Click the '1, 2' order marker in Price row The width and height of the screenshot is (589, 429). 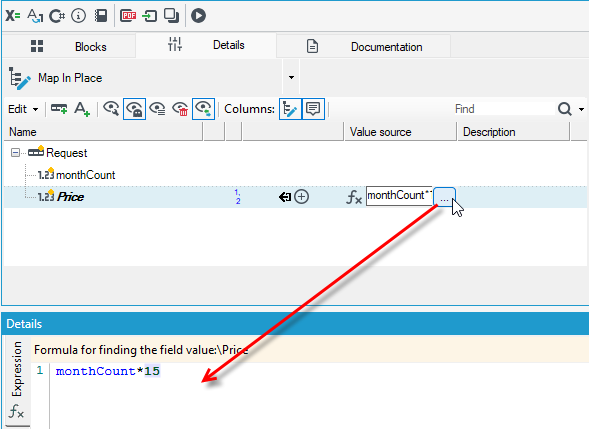tap(238, 197)
